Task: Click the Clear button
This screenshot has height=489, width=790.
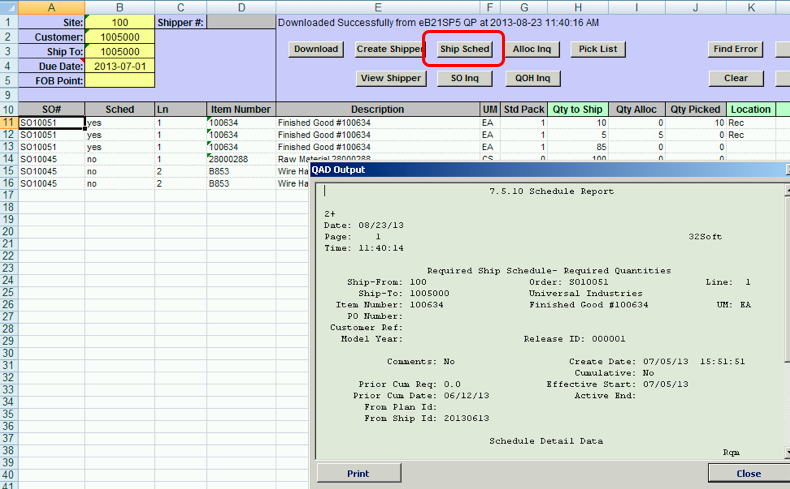Action: point(736,79)
